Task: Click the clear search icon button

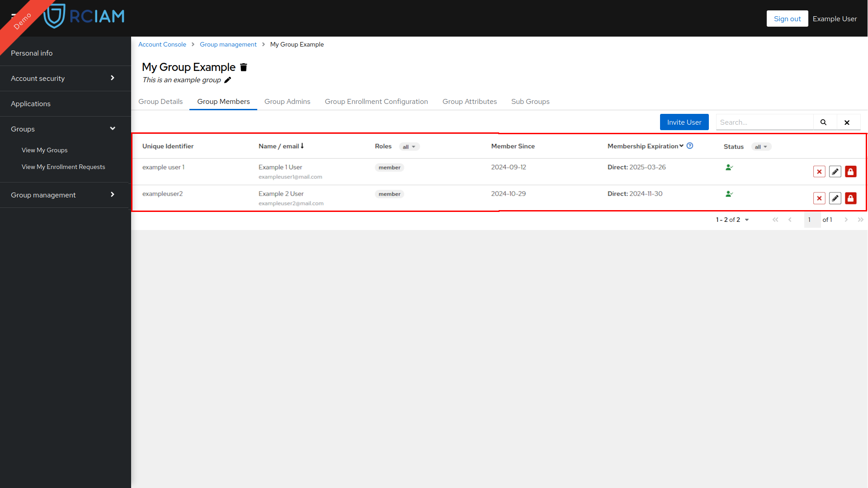Action: [848, 122]
